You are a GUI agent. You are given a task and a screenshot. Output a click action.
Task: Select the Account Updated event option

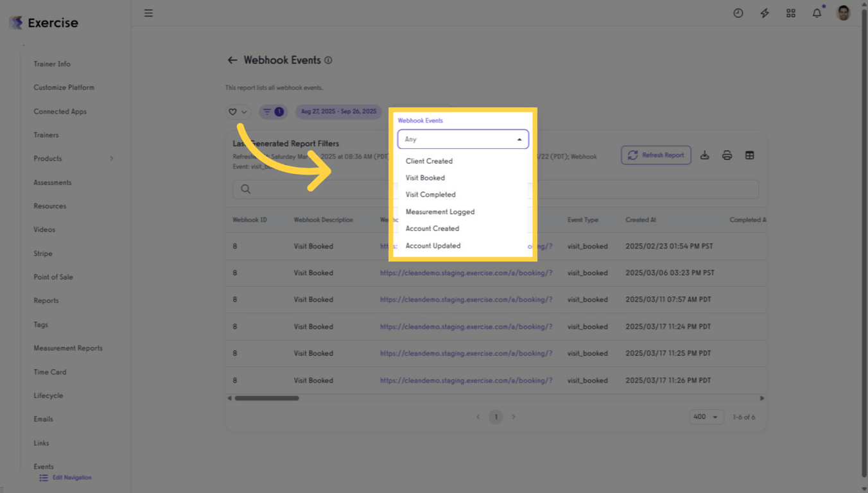coord(432,245)
